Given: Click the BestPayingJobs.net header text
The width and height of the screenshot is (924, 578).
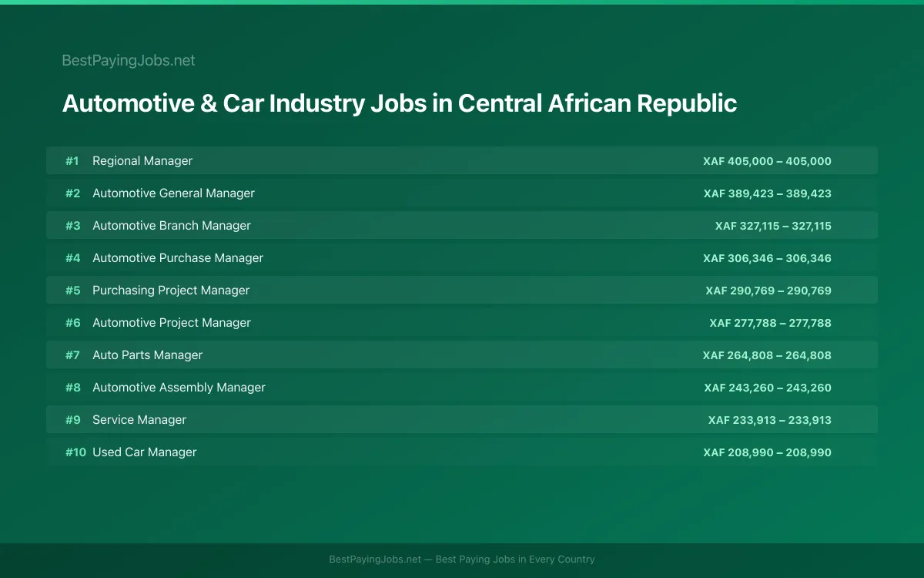Looking at the screenshot, I should point(129,60).
